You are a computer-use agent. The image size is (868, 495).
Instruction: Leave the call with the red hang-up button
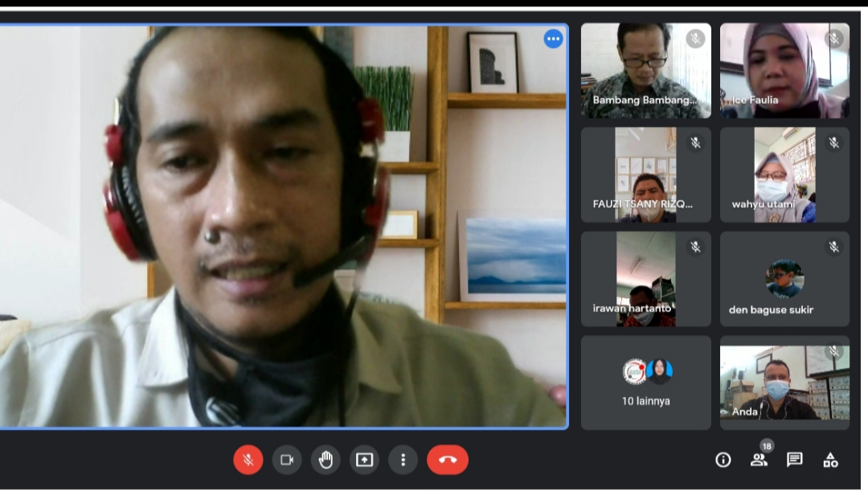pos(448,460)
